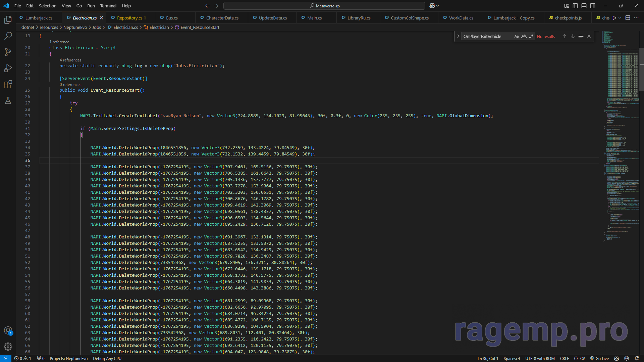This screenshot has width=644, height=362.
Task: Open the Explorer view in activity bar
Action: click(x=8, y=20)
